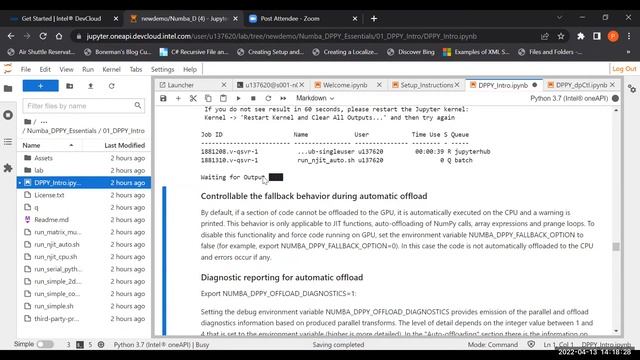Expand the breadcrumb ellipsis

(x=44, y=122)
